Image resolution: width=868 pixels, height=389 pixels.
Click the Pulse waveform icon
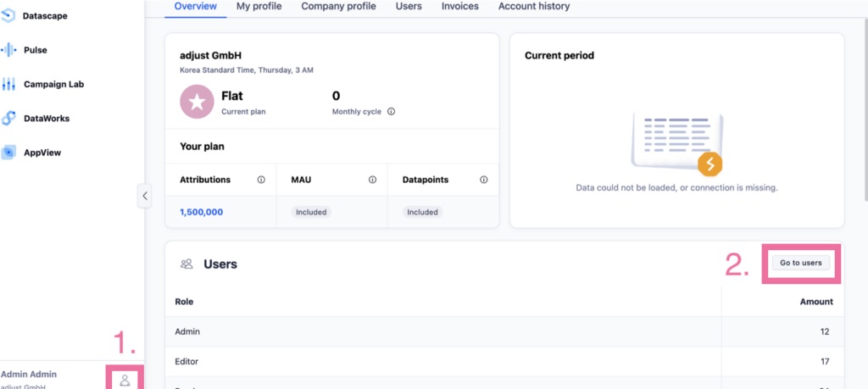(8, 50)
